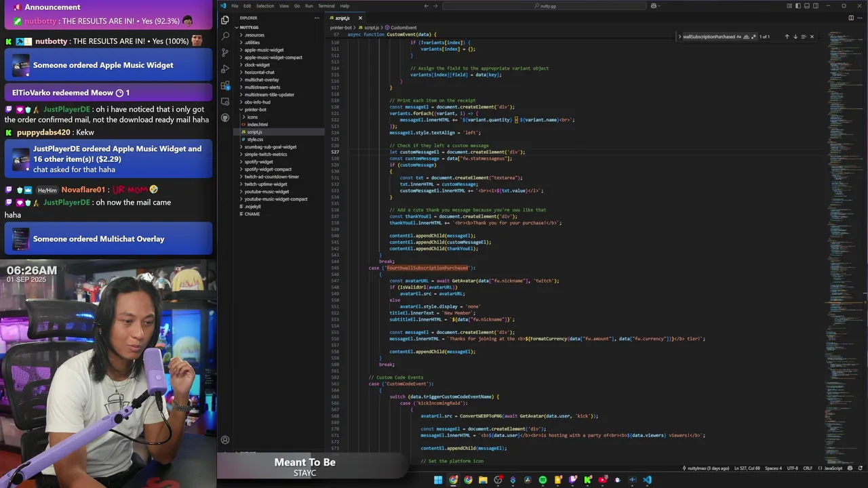Open the Search view in activity bar
The width and height of the screenshot is (868, 488).
coord(225,36)
